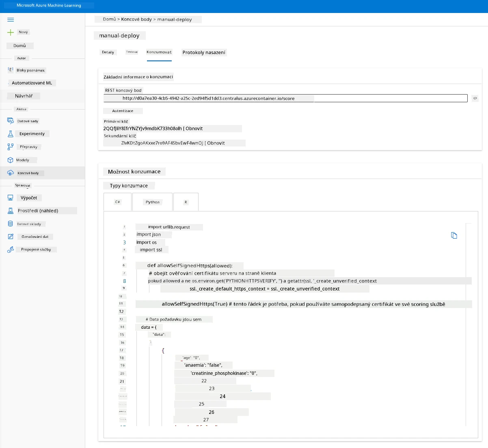Click the green plus Nový icon
The height and width of the screenshot is (448, 488).
click(11, 32)
